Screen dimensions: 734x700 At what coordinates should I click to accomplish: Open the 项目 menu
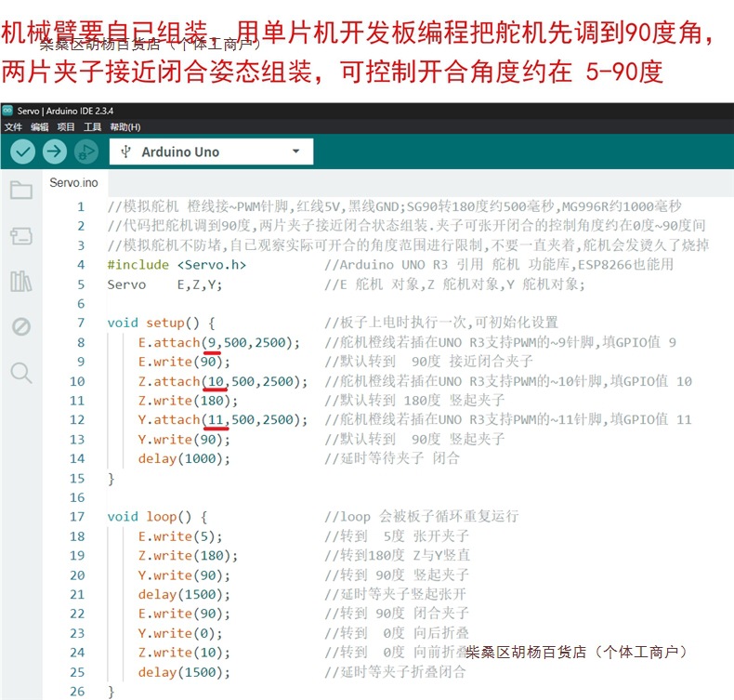[x=66, y=126]
